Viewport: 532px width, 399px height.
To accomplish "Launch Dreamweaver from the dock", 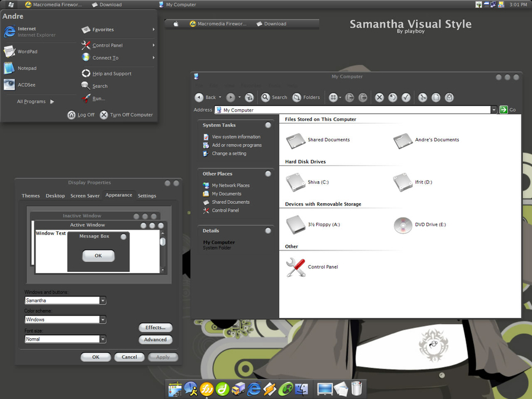I will 223,389.
